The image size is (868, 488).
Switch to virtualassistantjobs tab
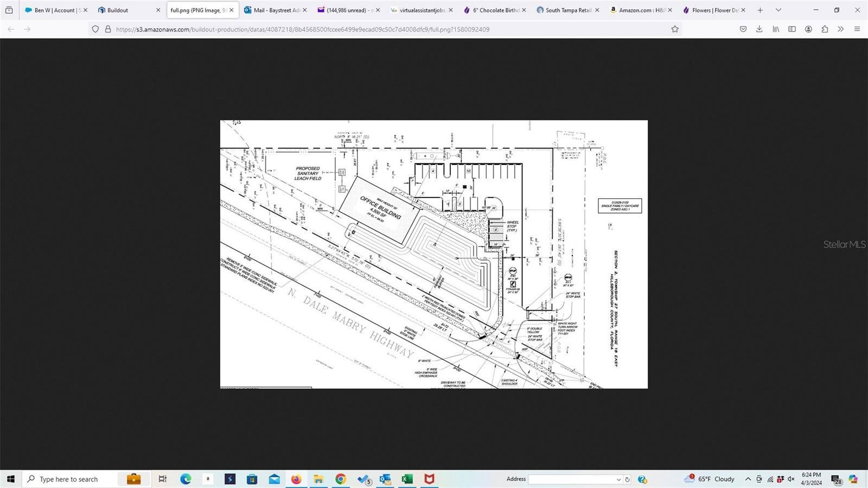pyautogui.click(x=422, y=10)
